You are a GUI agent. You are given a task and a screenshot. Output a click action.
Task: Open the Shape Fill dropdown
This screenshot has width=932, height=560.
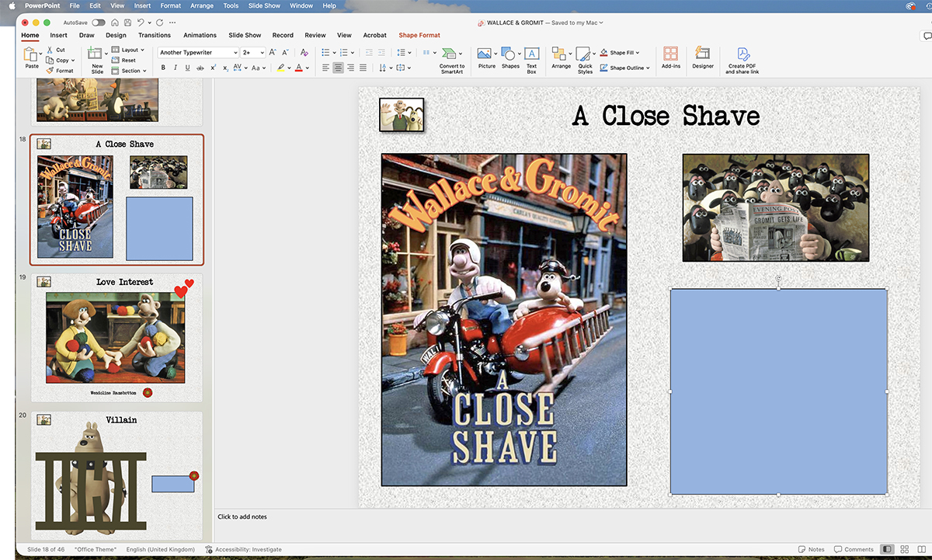click(x=638, y=53)
